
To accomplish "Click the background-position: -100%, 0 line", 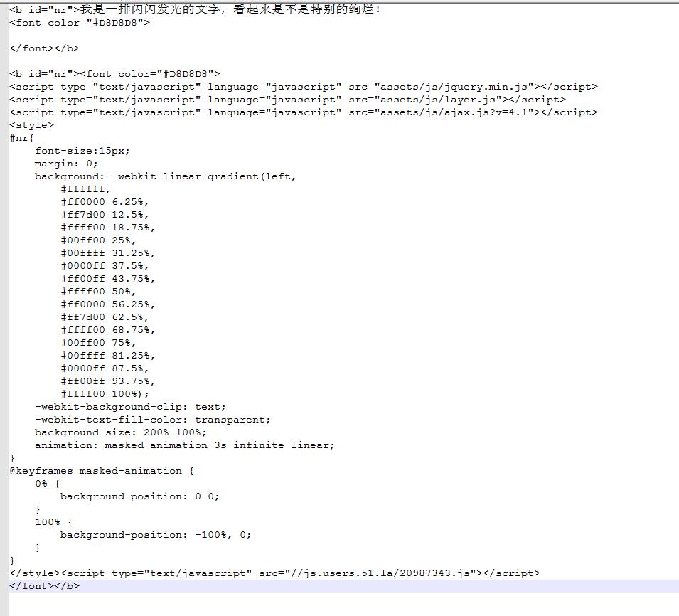I will [x=155, y=535].
